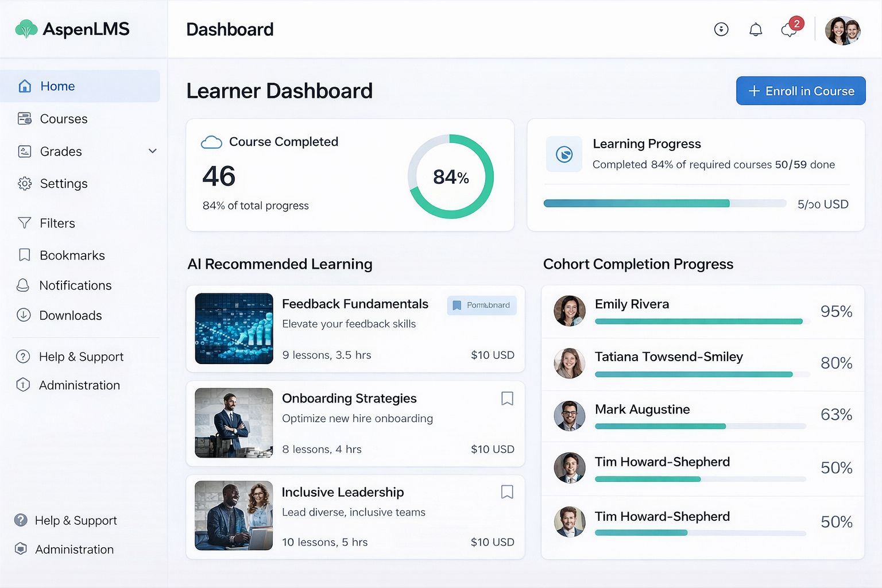Viewport: 882px width, 588px height.
Task: Click the Learning Progress chart icon
Action: tap(564, 154)
